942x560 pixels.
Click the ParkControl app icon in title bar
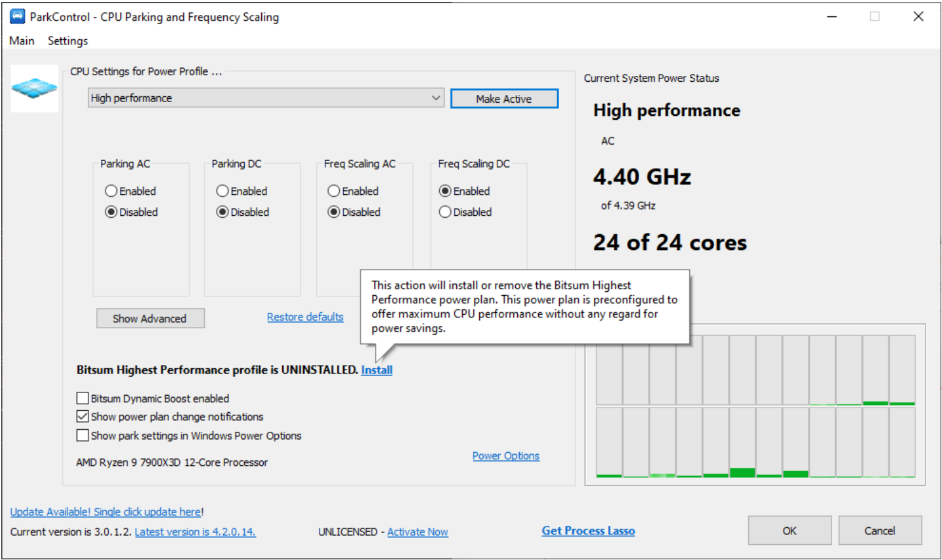tap(17, 16)
